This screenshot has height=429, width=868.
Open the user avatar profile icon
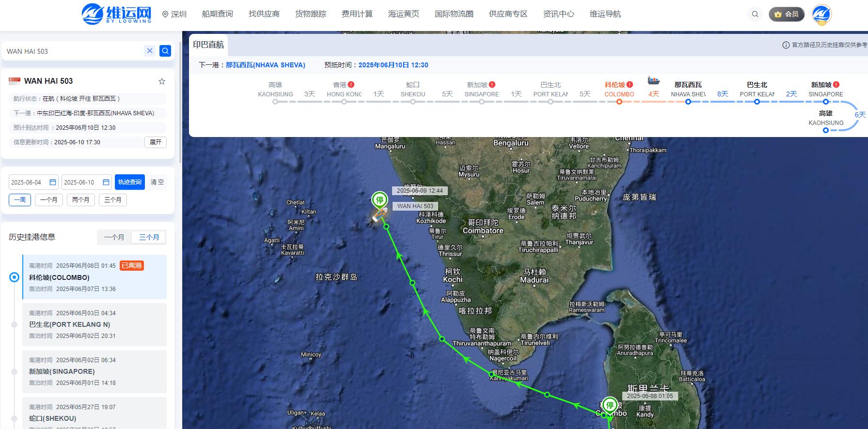tap(821, 15)
